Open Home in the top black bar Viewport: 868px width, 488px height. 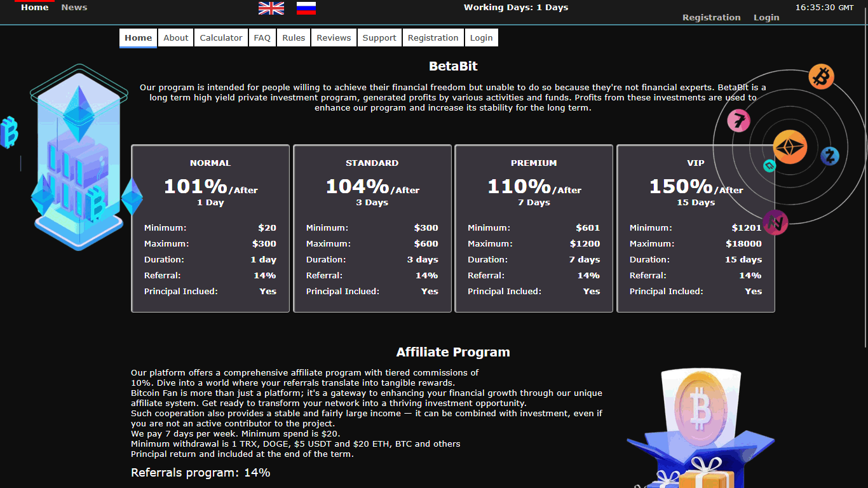coord(35,8)
